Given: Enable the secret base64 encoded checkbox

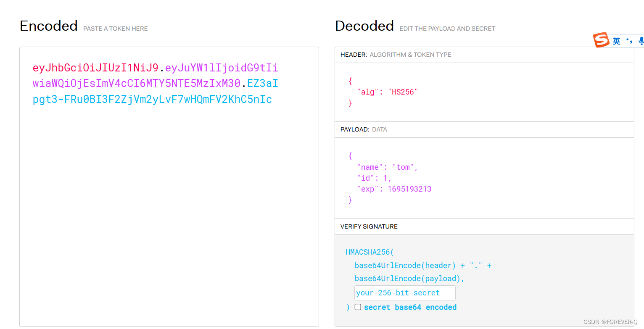Looking at the screenshot, I should pyautogui.click(x=358, y=307).
